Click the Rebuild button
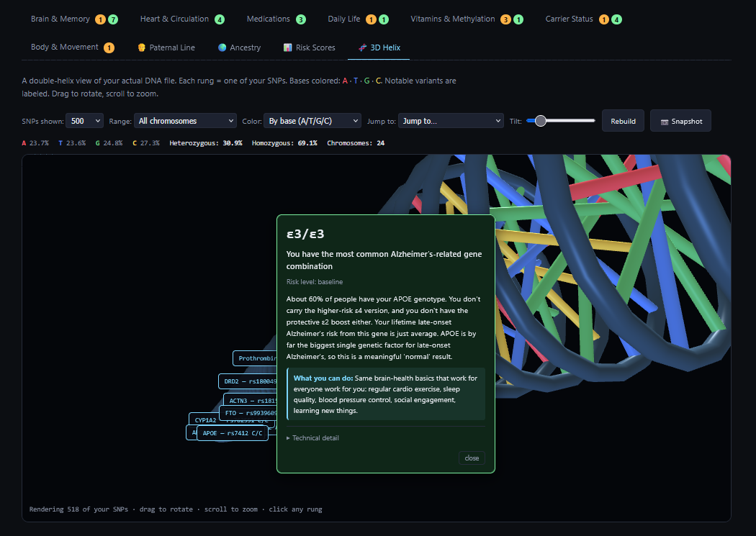Screen dimensions: 756x536 point(623,121)
